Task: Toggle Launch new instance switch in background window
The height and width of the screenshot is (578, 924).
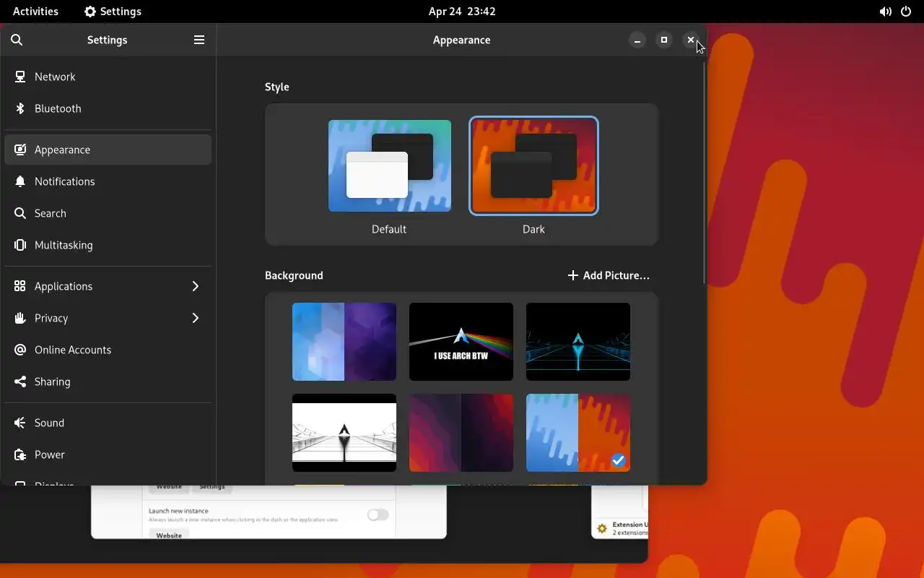Action: pyautogui.click(x=378, y=514)
